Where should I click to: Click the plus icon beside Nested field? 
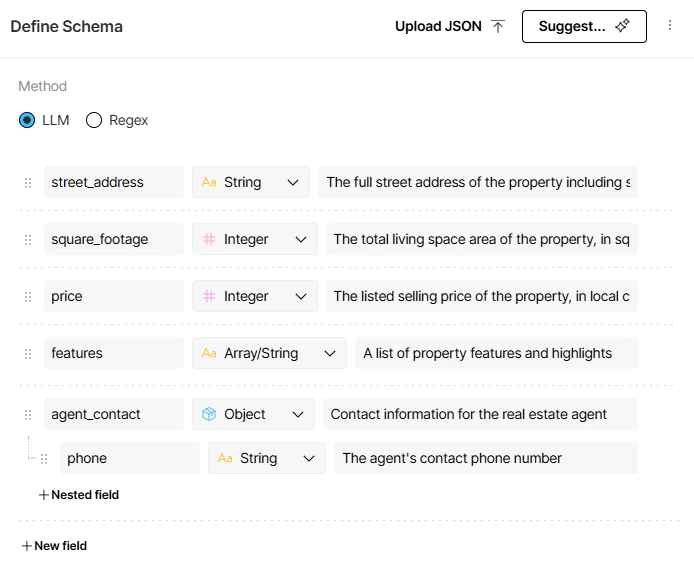point(43,495)
